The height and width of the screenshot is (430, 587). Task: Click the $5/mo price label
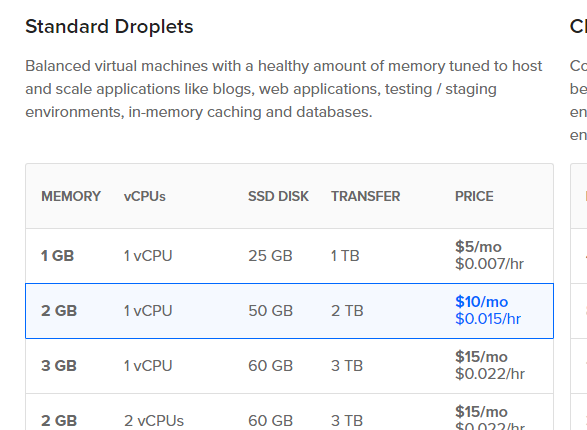tap(478, 247)
